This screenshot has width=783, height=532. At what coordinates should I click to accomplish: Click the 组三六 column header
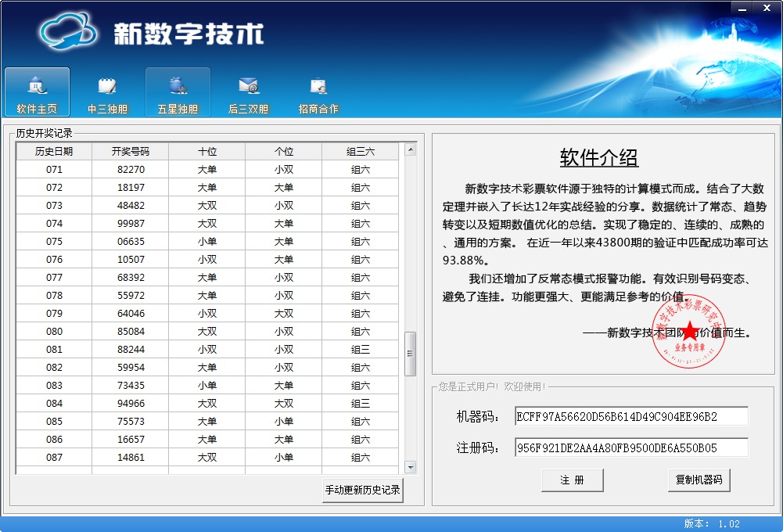[360, 151]
